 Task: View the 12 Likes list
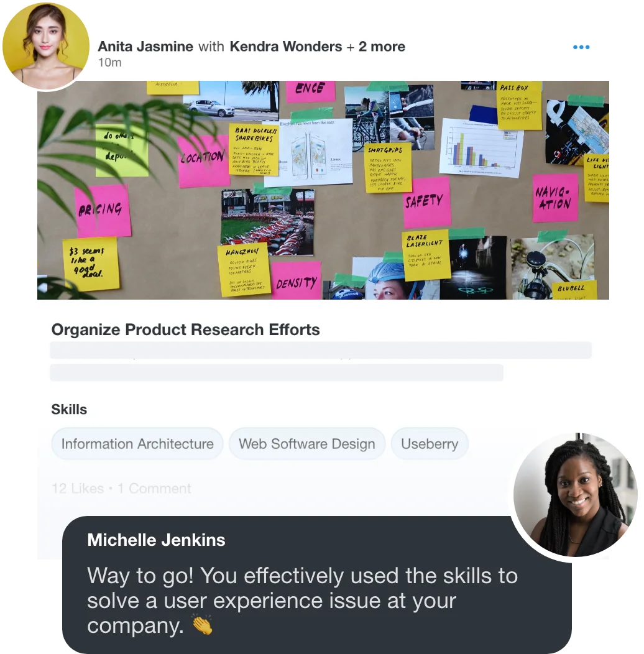(x=78, y=489)
